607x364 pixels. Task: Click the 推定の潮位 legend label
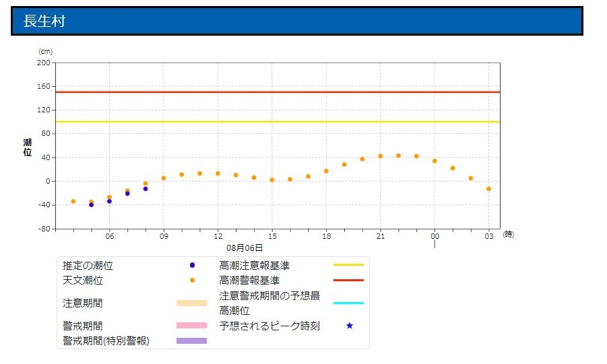point(88,265)
